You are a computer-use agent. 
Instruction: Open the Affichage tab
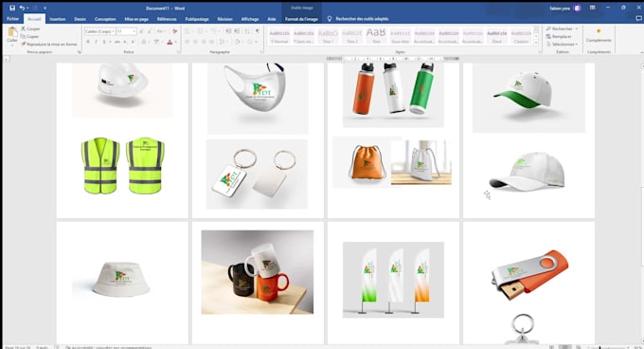pos(250,19)
